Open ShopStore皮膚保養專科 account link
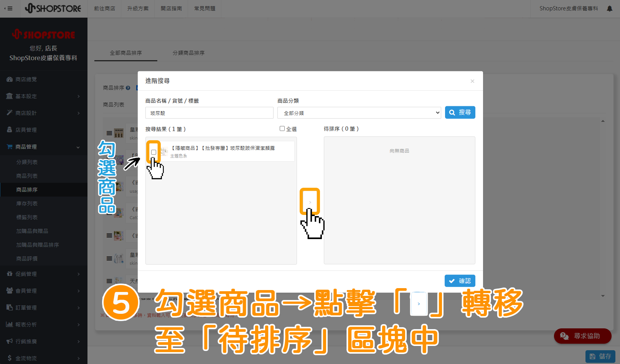 click(569, 8)
